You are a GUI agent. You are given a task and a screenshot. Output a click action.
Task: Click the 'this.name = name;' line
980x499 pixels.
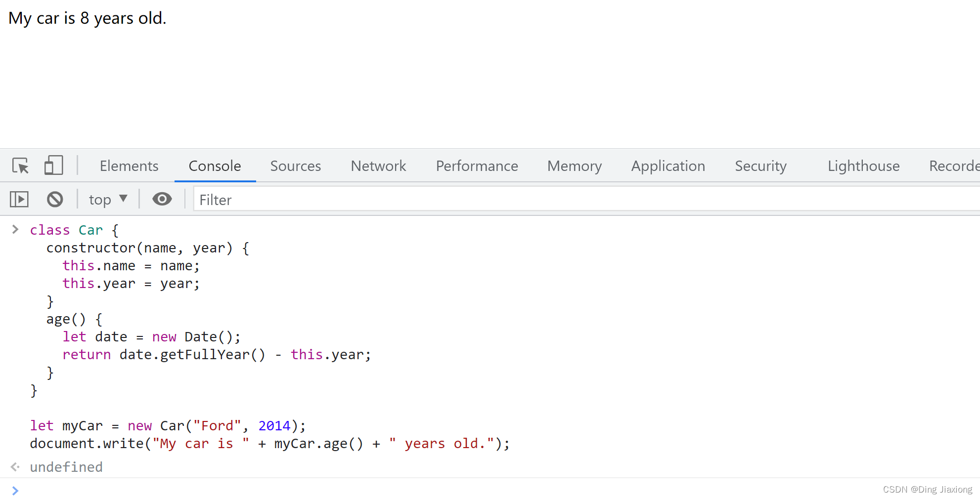coord(131,266)
